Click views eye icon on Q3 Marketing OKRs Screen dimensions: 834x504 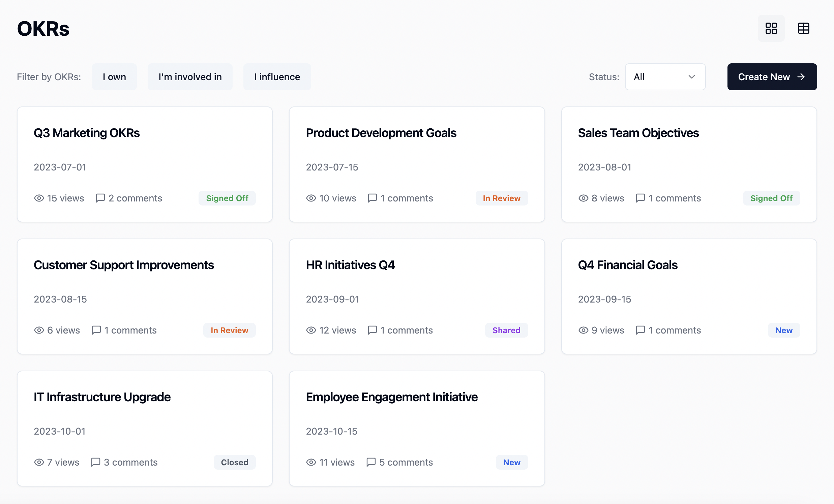pyautogui.click(x=39, y=198)
